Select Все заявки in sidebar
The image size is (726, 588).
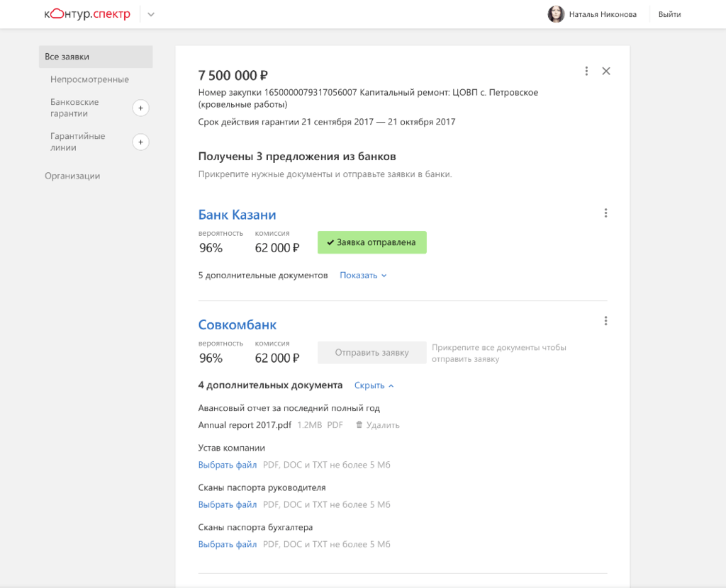tap(96, 57)
